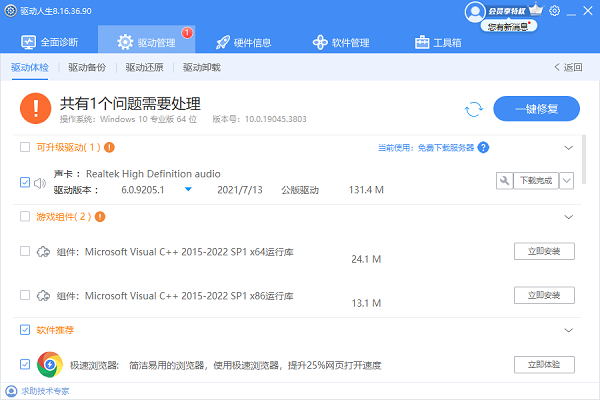The width and height of the screenshot is (600, 400).
Task: Click the speaker sound card icon
Action: [40, 183]
